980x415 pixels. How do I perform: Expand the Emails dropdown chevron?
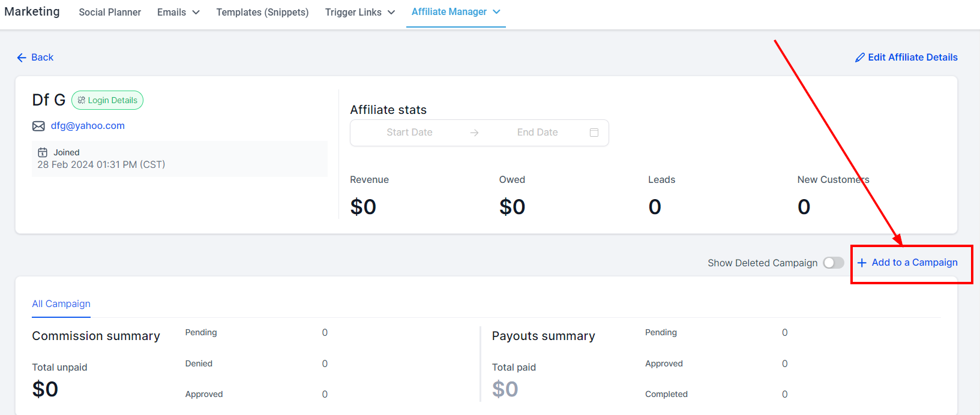coord(196,12)
